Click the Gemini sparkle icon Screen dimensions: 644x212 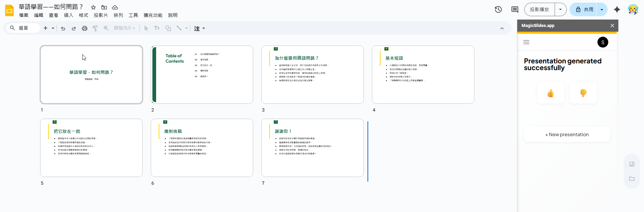[x=617, y=9]
